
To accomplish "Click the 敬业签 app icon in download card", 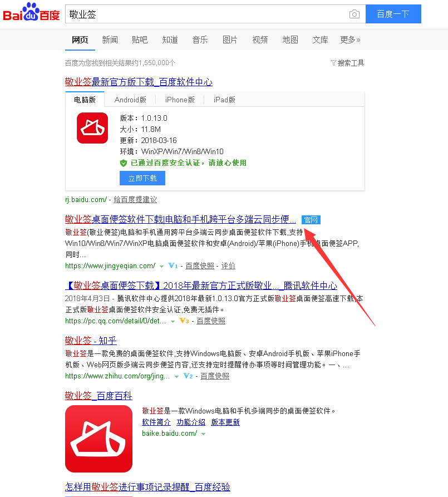I will point(92,128).
